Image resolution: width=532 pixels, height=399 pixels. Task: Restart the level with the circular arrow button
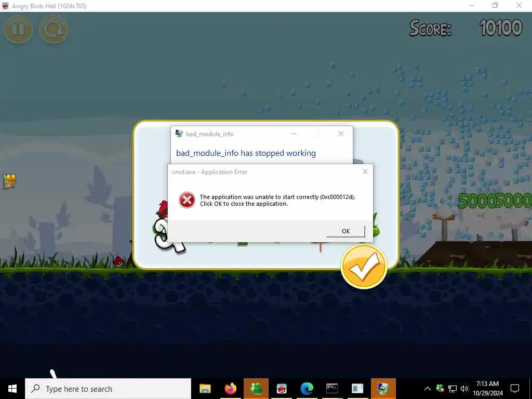54,29
